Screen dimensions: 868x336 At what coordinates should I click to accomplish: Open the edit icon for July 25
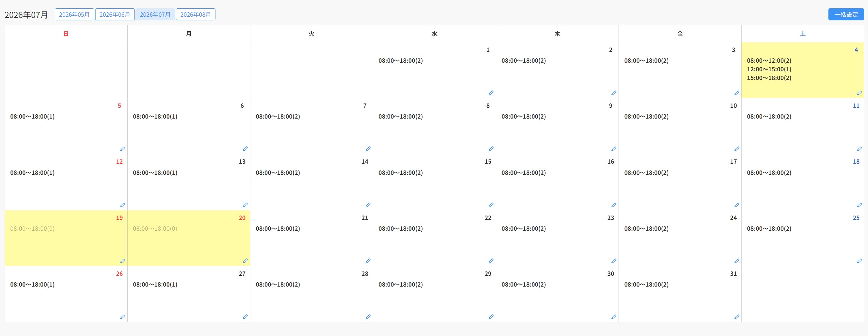coord(860,261)
